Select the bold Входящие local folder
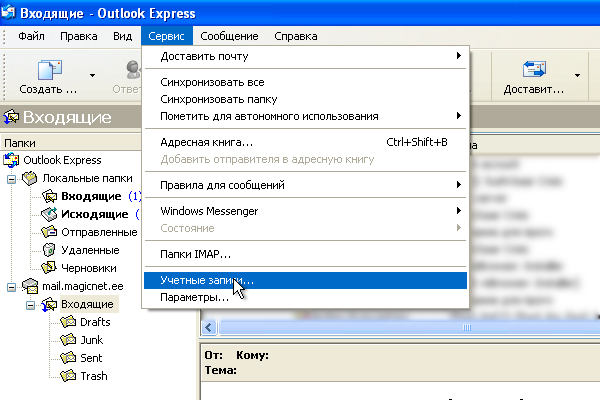The width and height of the screenshot is (600, 400). (x=91, y=196)
